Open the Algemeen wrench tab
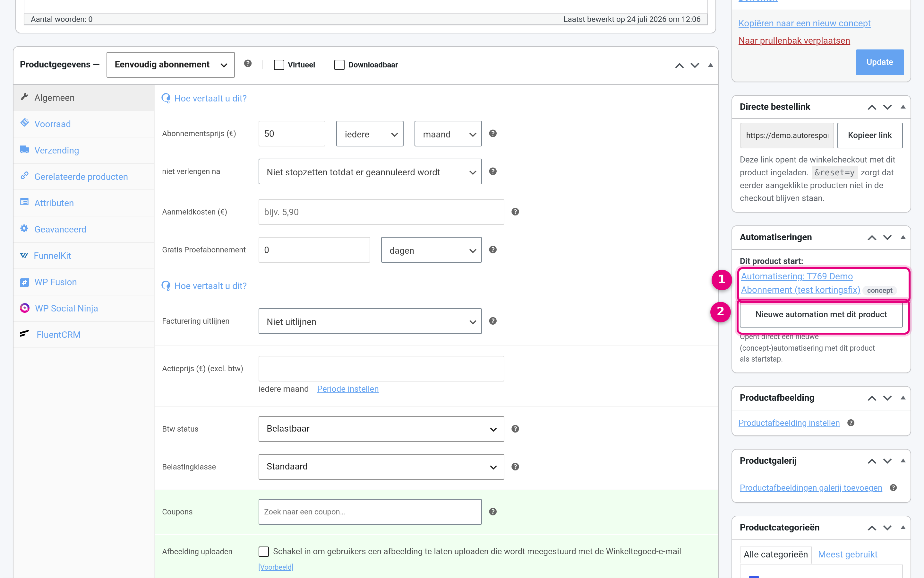This screenshot has height=578, width=924. point(84,98)
